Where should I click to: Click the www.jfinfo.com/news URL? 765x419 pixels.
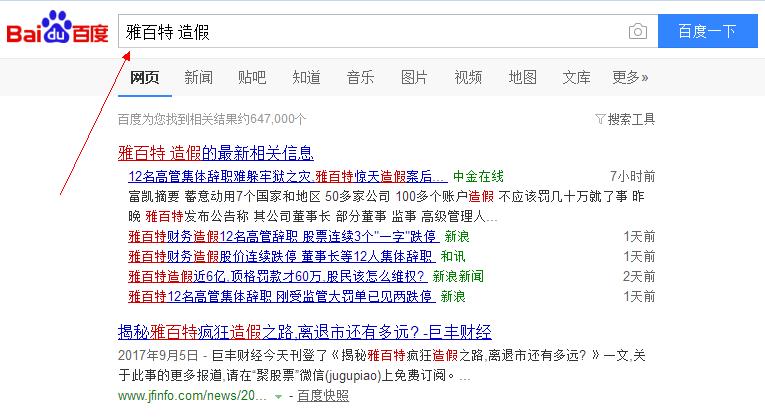coord(192,396)
